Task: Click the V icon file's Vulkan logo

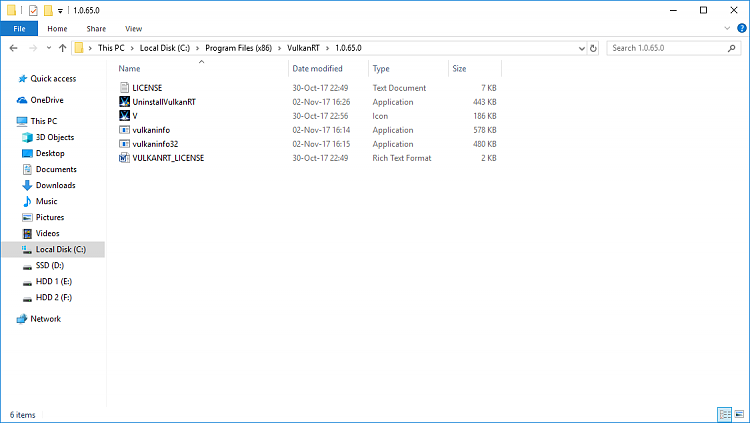Action: coord(124,115)
